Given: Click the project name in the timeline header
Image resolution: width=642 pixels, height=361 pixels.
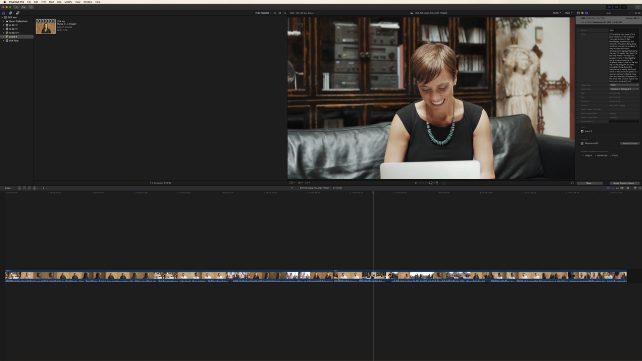Looking at the screenshot, I should pyautogui.click(x=314, y=188).
